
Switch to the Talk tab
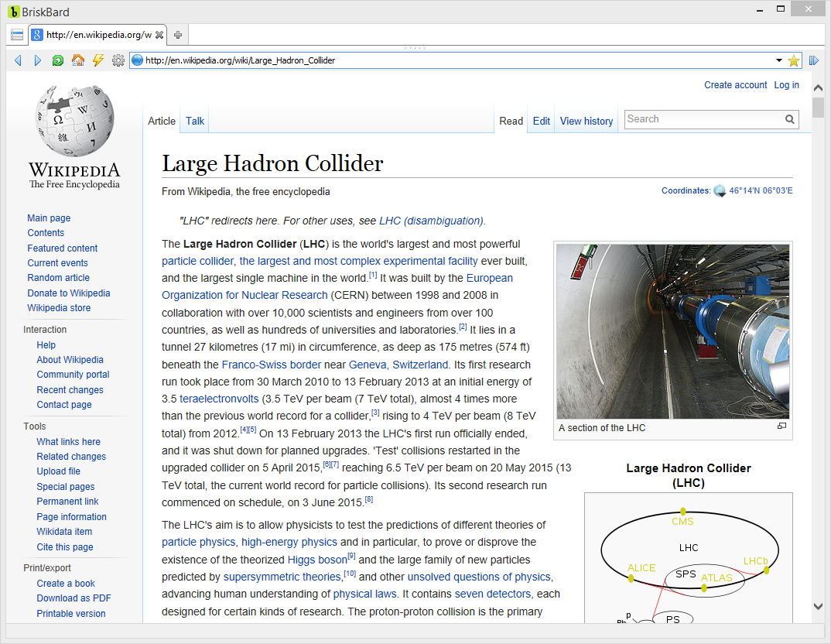click(194, 121)
